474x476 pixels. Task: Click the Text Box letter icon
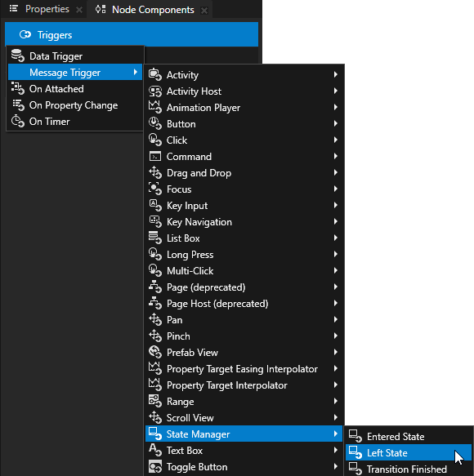155,450
